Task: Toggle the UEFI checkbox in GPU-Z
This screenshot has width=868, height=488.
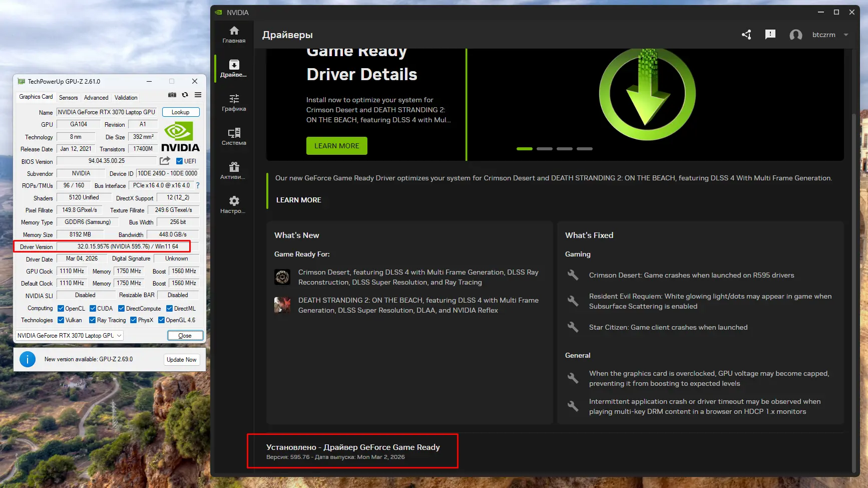Action: [180, 161]
